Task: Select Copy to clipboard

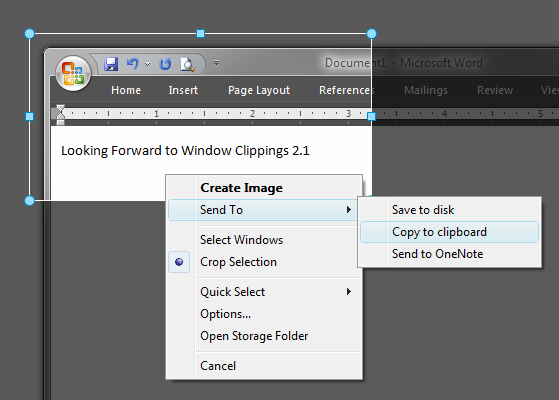Action: pyautogui.click(x=450, y=232)
